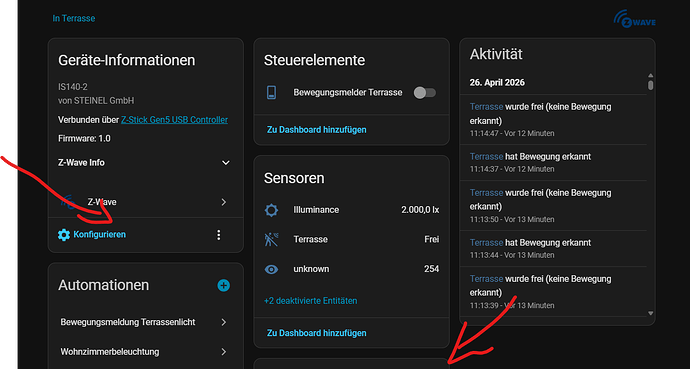Click the Illuminance sensor name
The height and width of the screenshot is (369, 690).
point(316,210)
